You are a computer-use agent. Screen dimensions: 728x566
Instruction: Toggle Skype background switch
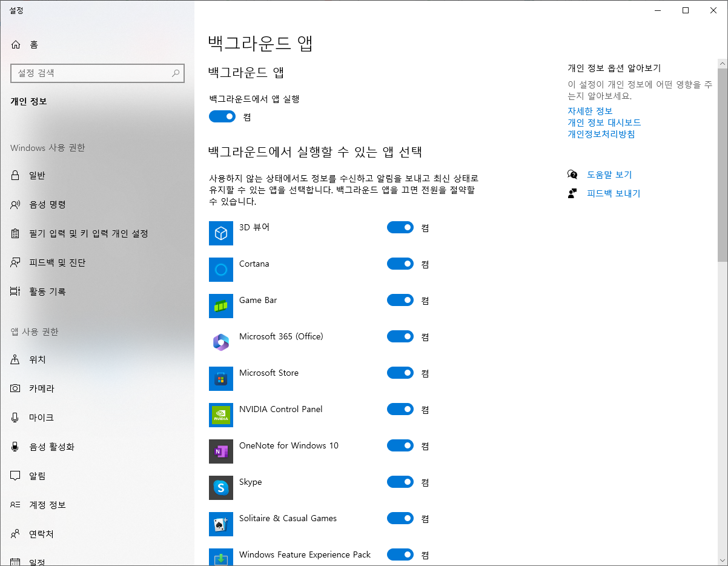point(400,482)
